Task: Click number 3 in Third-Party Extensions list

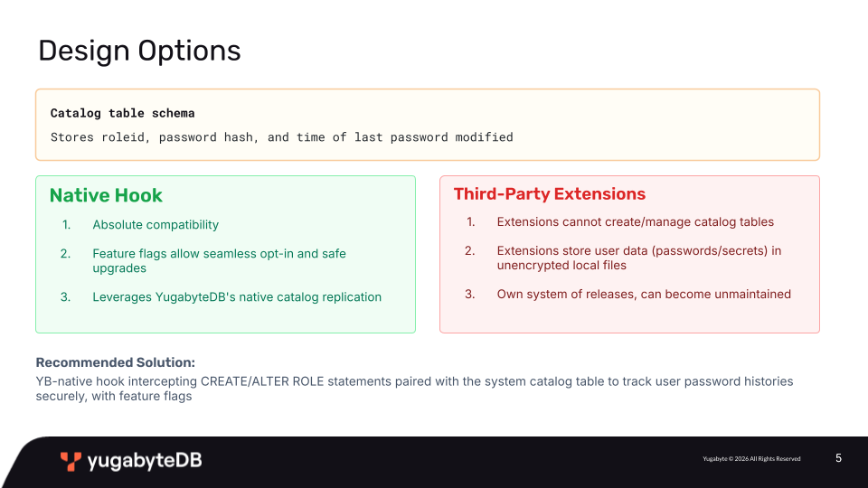Action: (x=470, y=294)
